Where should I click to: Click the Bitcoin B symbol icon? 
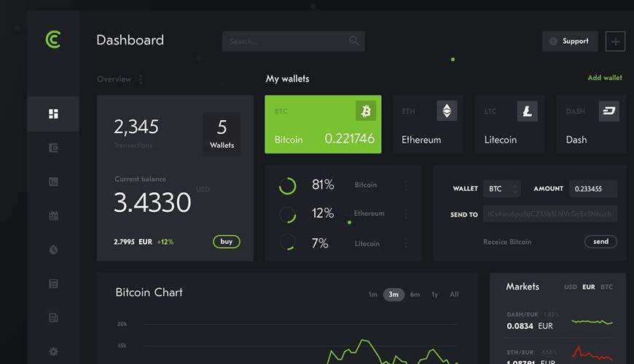click(x=366, y=111)
